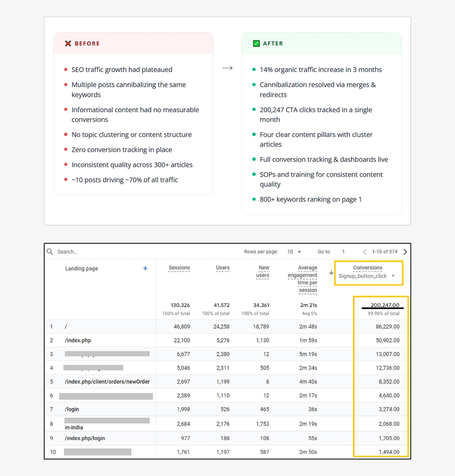
Task: Open the /login landing page row
Action: click(x=72, y=409)
